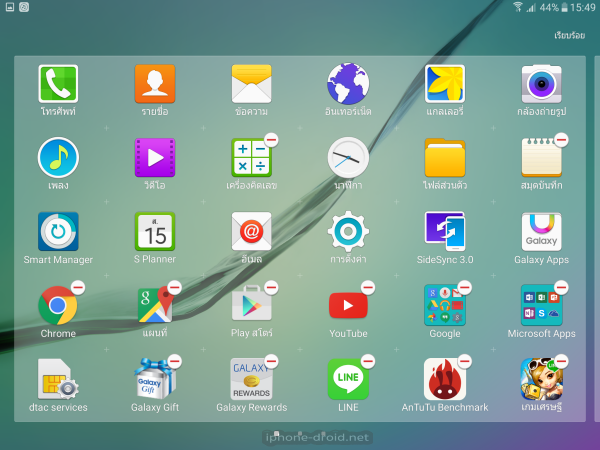Open the Calculator app icon

[x=251, y=158]
